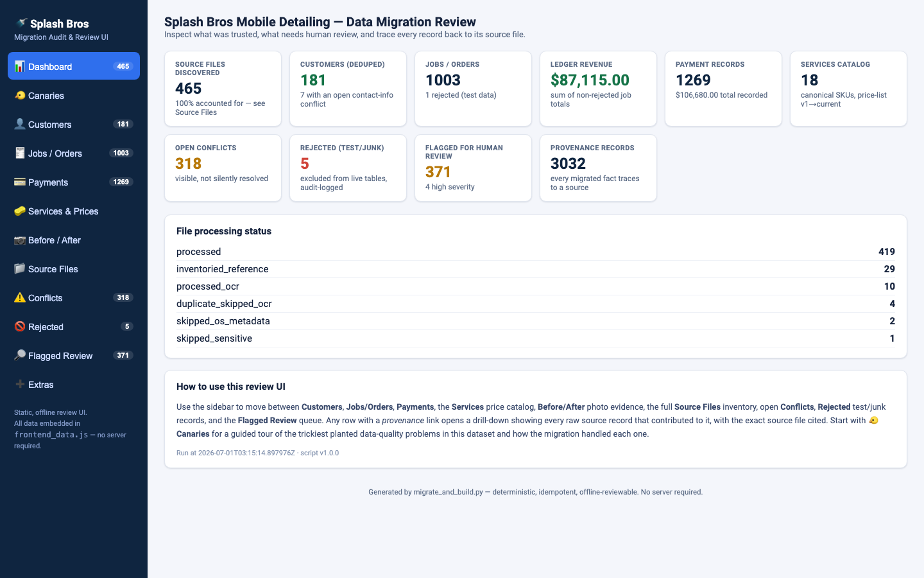Viewport: 924px width, 578px height.
Task: Click the 'Splash Bros' sidebar title
Action: coord(59,24)
